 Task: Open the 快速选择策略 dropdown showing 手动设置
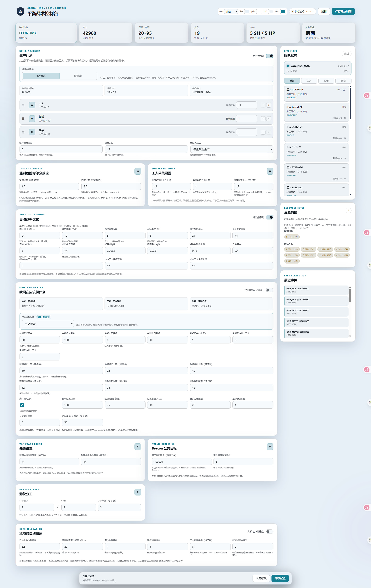click(x=48, y=324)
